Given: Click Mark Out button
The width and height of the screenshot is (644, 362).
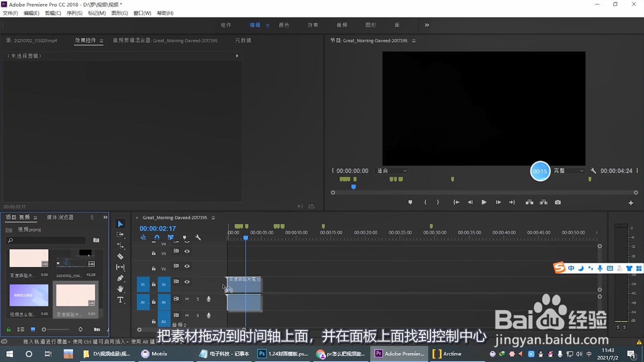Looking at the screenshot, I should coord(438,202).
